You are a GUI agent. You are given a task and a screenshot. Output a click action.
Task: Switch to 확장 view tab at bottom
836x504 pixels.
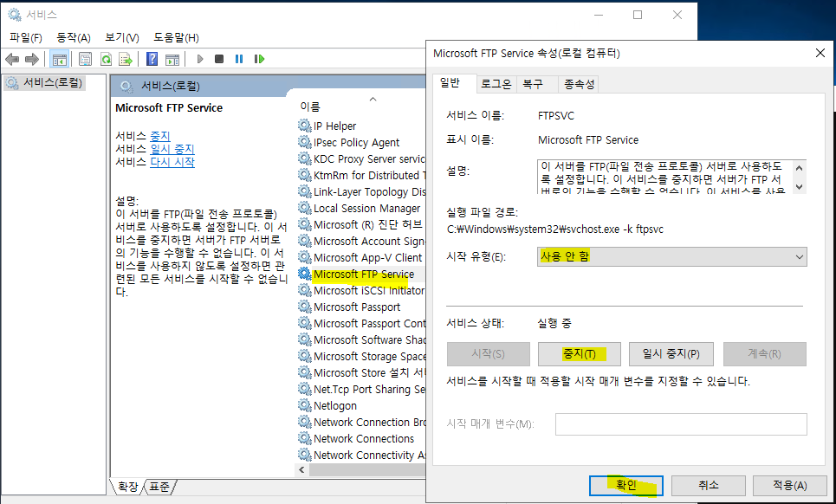[127, 487]
